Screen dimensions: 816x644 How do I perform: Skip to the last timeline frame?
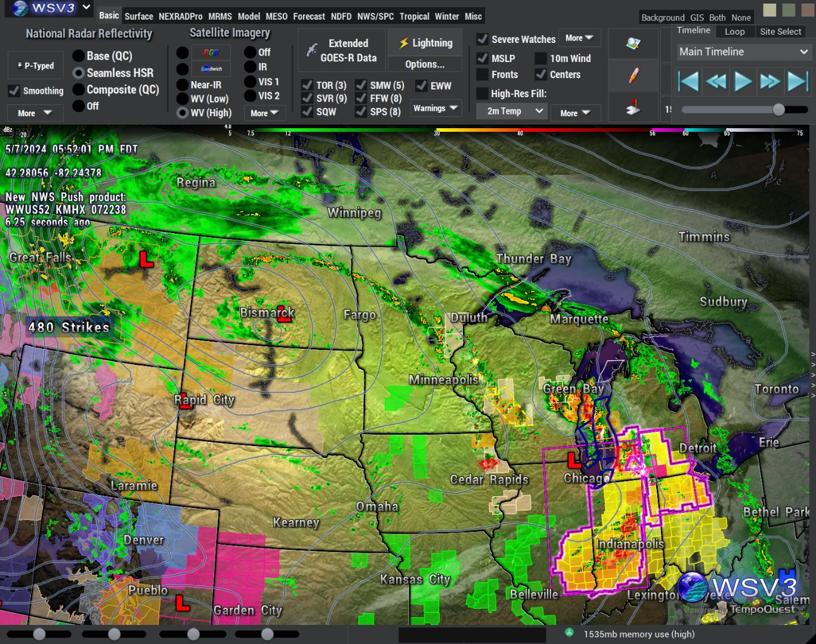tap(798, 80)
